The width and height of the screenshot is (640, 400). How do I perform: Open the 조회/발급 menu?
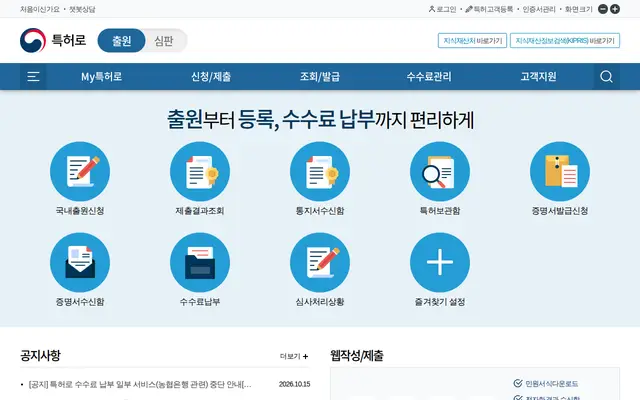point(320,76)
